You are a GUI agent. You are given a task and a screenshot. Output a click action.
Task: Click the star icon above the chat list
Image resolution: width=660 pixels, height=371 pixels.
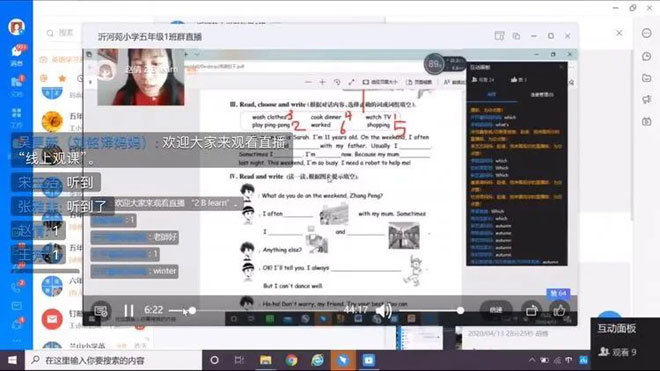[x=62, y=78]
